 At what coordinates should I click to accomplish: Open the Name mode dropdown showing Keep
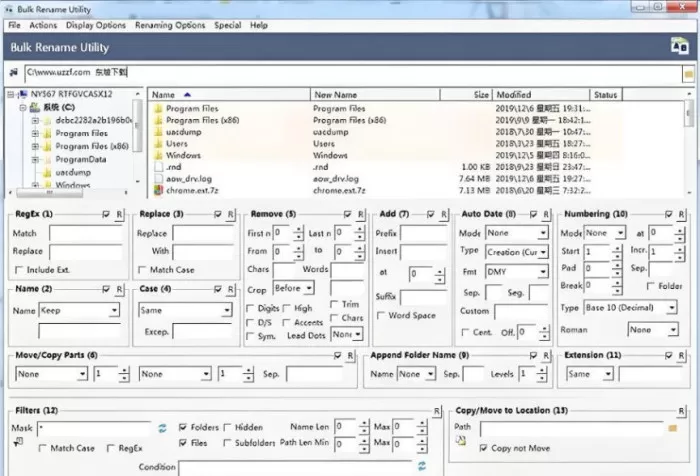click(x=79, y=310)
